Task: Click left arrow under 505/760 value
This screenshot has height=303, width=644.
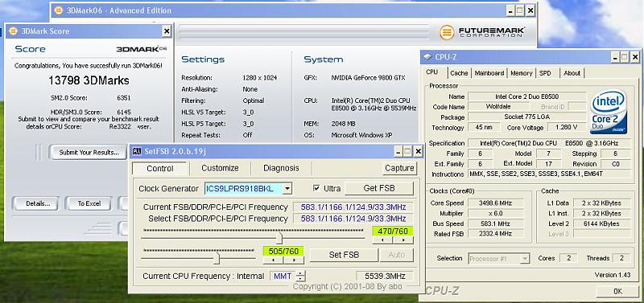Action: pos(273,260)
